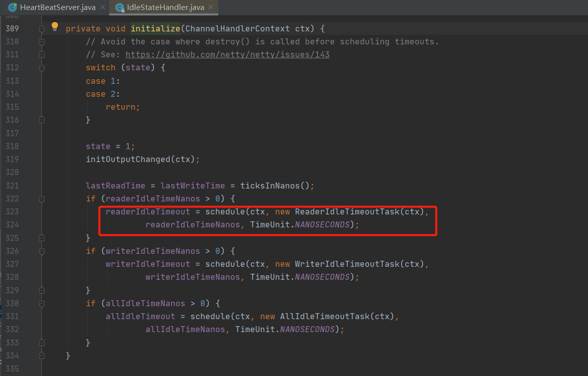Click the return statement on line 315
Screen dimensions: 588x376
[x=123, y=107]
